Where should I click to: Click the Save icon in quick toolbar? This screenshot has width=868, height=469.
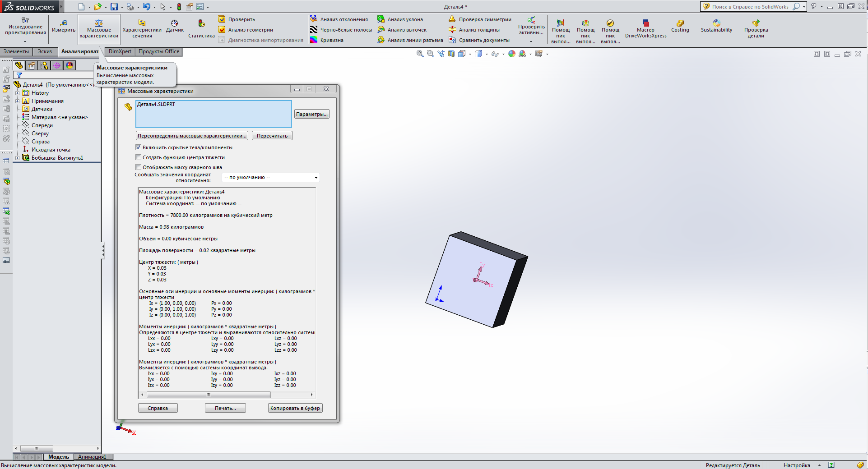click(x=114, y=7)
